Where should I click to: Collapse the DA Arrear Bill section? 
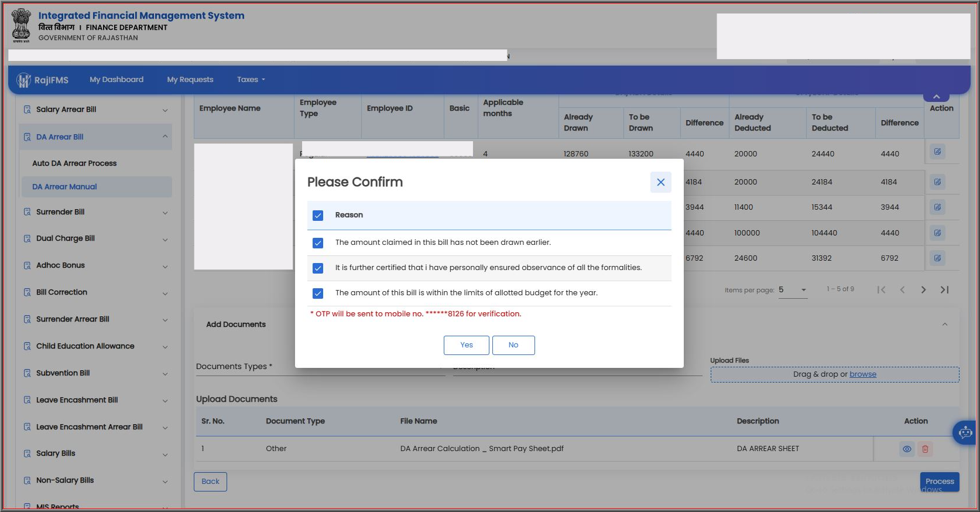(95, 137)
